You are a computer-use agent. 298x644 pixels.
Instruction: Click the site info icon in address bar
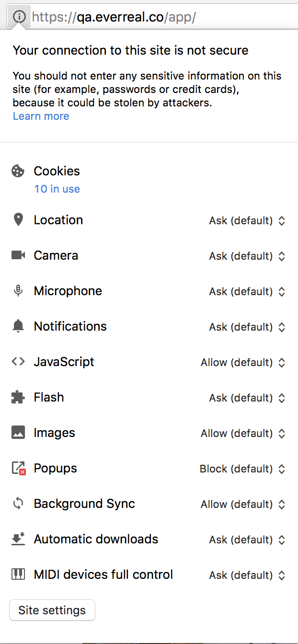(19, 17)
